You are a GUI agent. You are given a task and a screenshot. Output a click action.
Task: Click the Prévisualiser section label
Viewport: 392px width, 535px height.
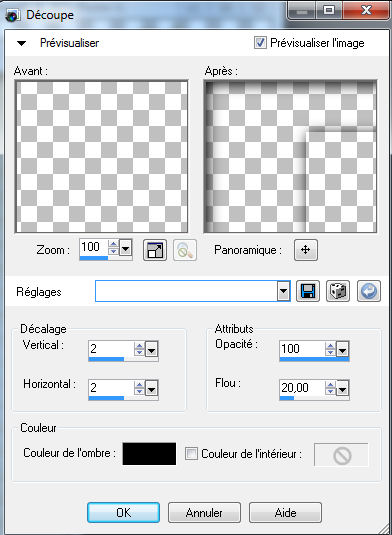tap(69, 43)
